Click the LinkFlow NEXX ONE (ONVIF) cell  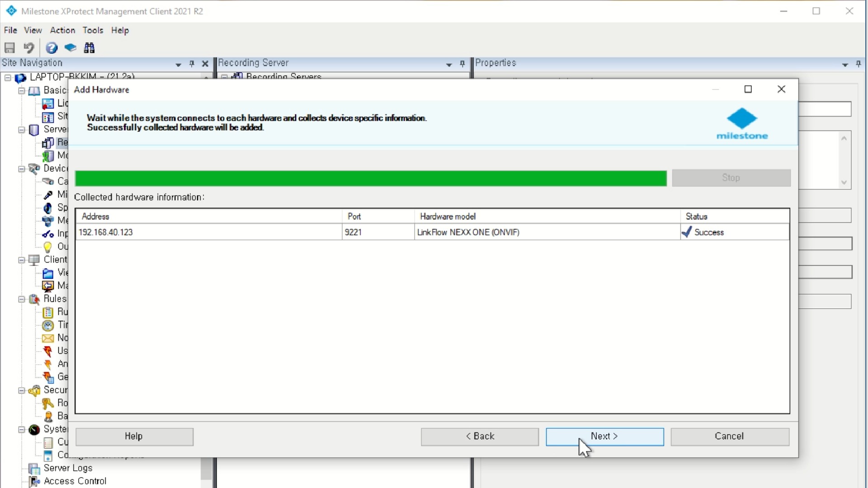coord(547,232)
